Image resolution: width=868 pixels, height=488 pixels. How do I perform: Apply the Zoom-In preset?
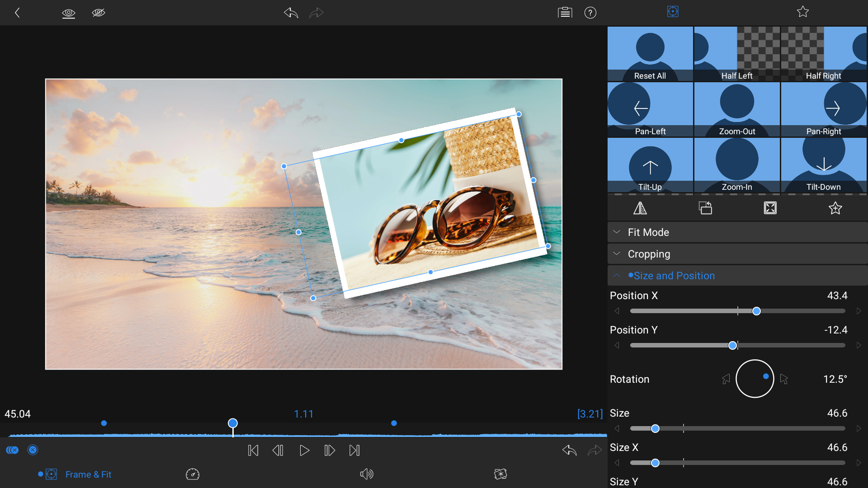coord(736,165)
